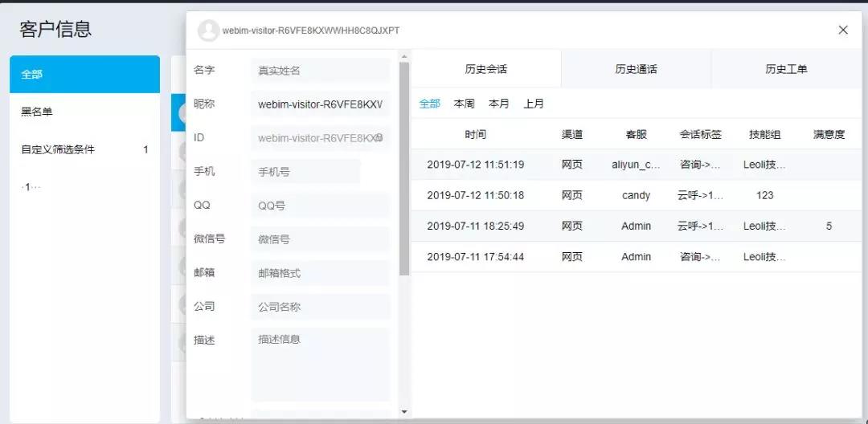Focus the 手机 phone number field
Viewport: 868px width, 424px height.
(x=305, y=172)
